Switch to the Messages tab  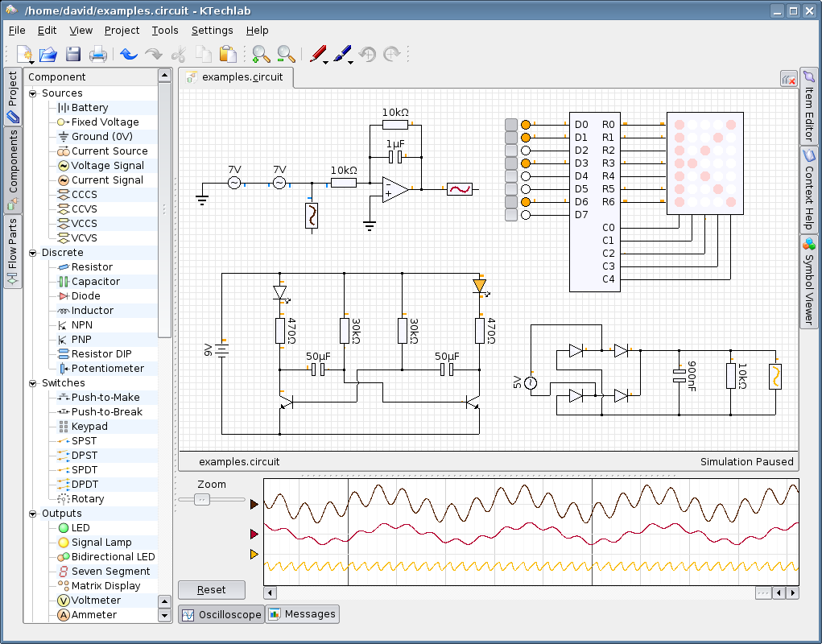click(x=302, y=614)
